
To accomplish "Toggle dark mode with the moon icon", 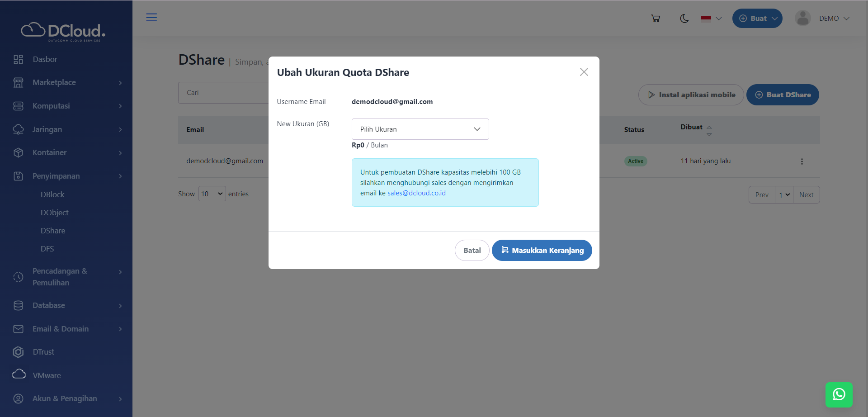I will coord(684,19).
